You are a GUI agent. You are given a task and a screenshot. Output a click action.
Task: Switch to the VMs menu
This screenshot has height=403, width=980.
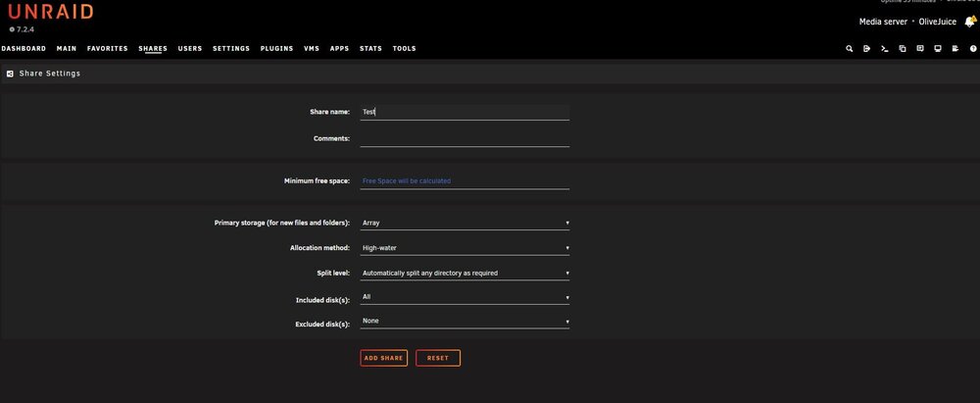tap(312, 49)
